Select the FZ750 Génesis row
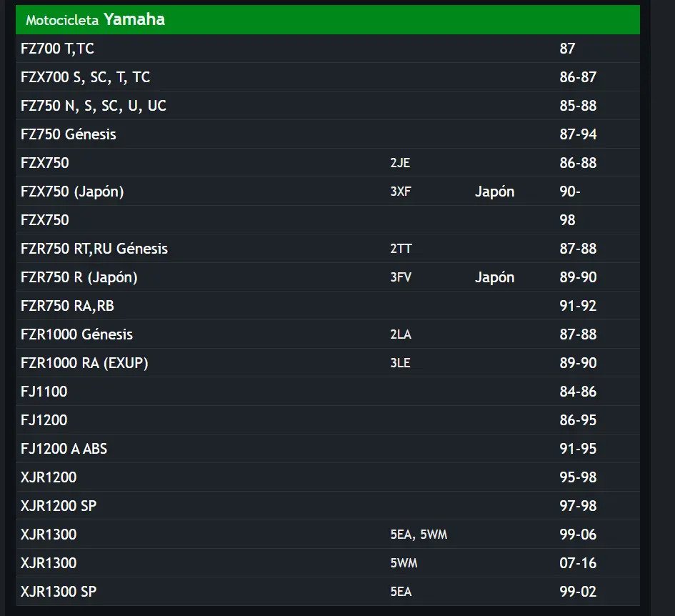Screen dimensions: 675x616 tap(328, 134)
